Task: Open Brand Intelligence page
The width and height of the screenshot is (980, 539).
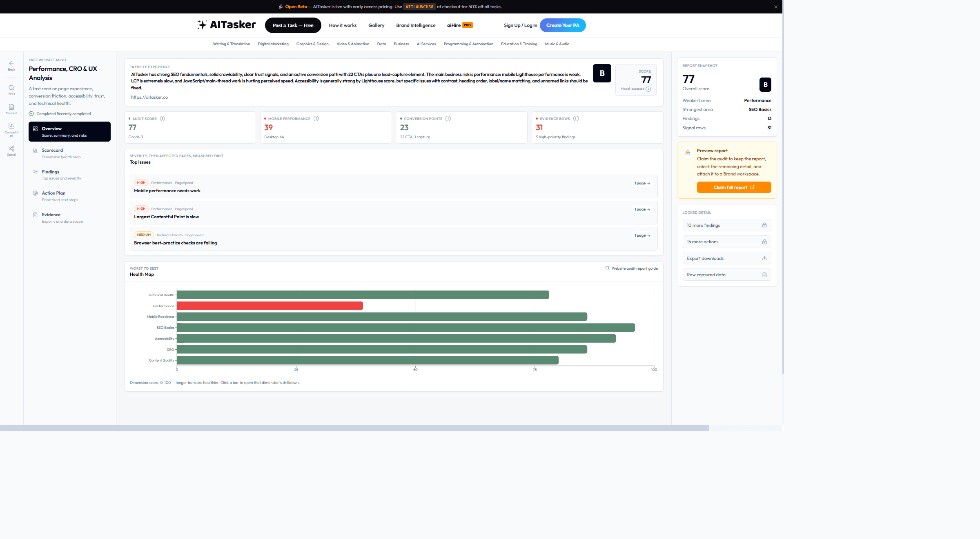Action: (416, 25)
